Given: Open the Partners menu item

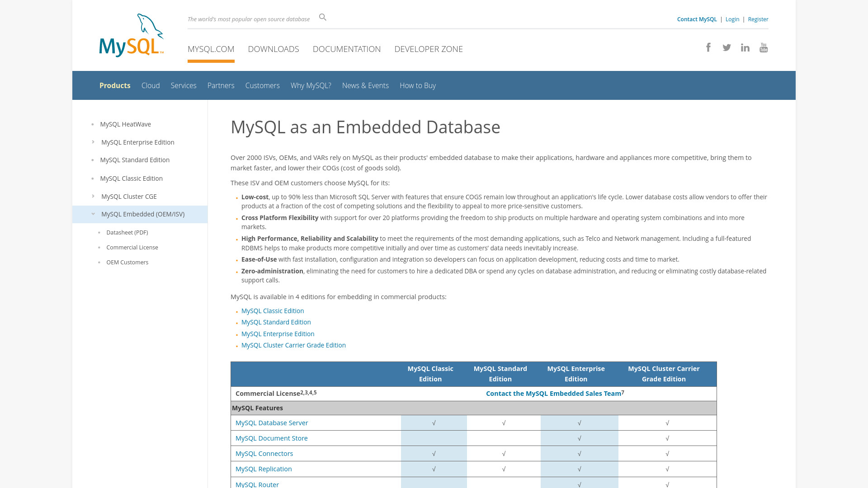Looking at the screenshot, I should click(221, 85).
